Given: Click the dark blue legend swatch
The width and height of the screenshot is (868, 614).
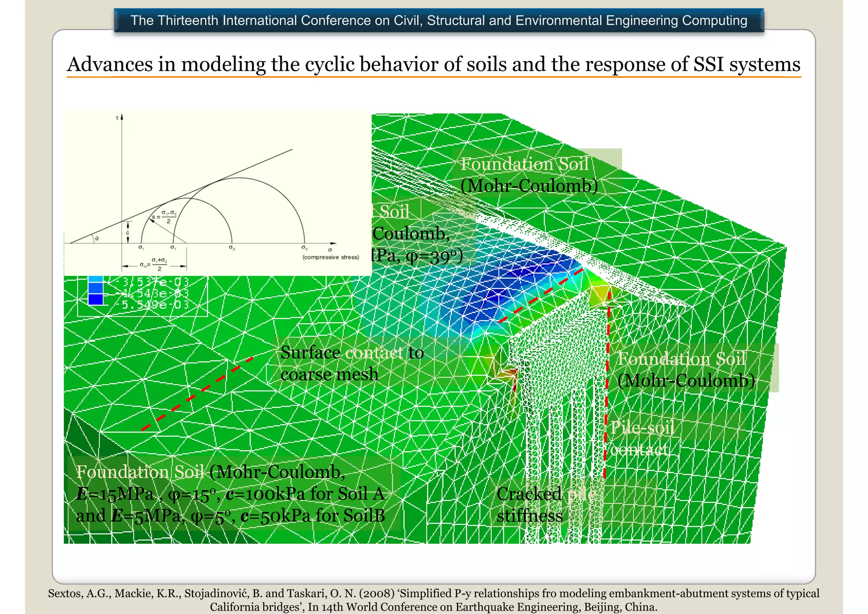Looking at the screenshot, I should point(95,299).
